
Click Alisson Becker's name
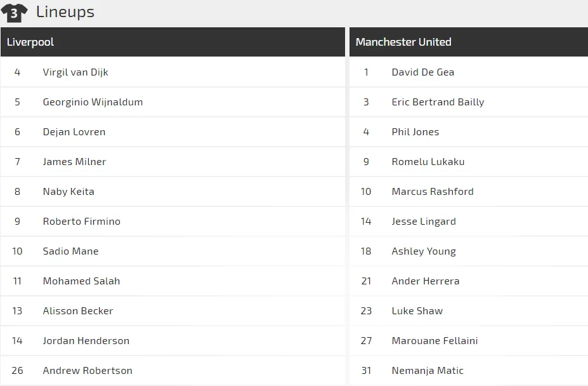point(77,311)
